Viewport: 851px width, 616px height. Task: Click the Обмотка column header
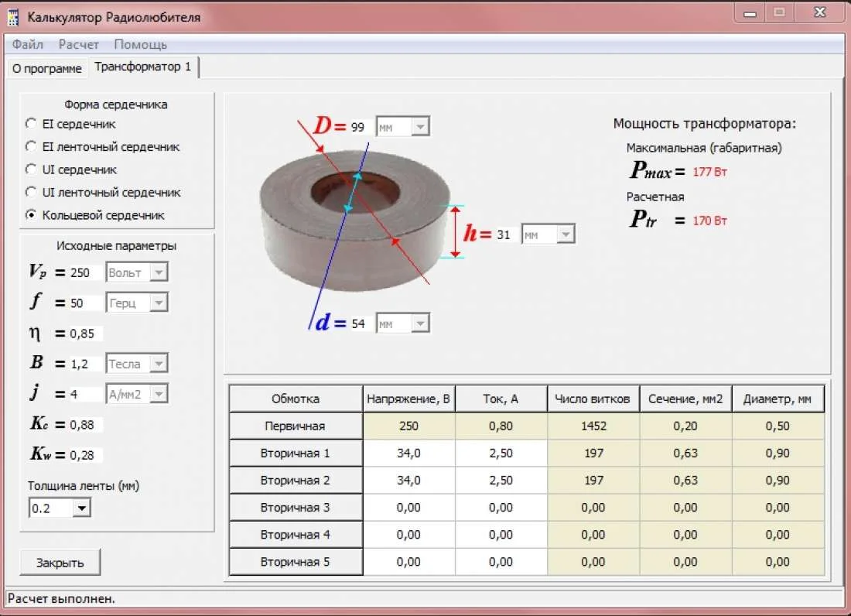click(x=296, y=399)
